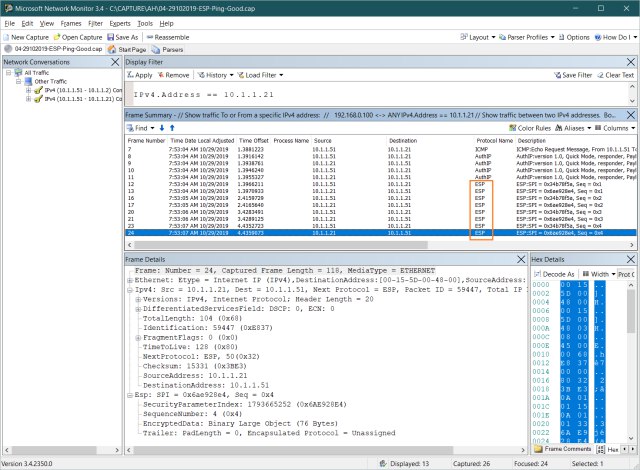Open Columns dropdown
Viewport: 640px width, 470px height.
pos(615,128)
